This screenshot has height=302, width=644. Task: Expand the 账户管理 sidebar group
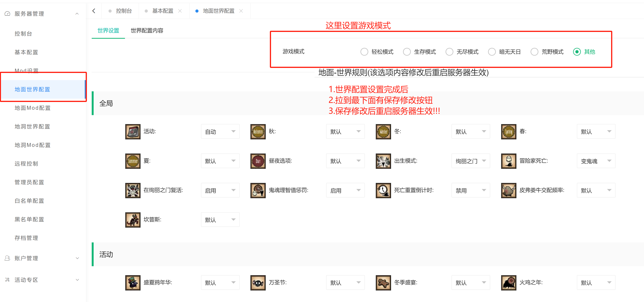(x=77, y=258)
